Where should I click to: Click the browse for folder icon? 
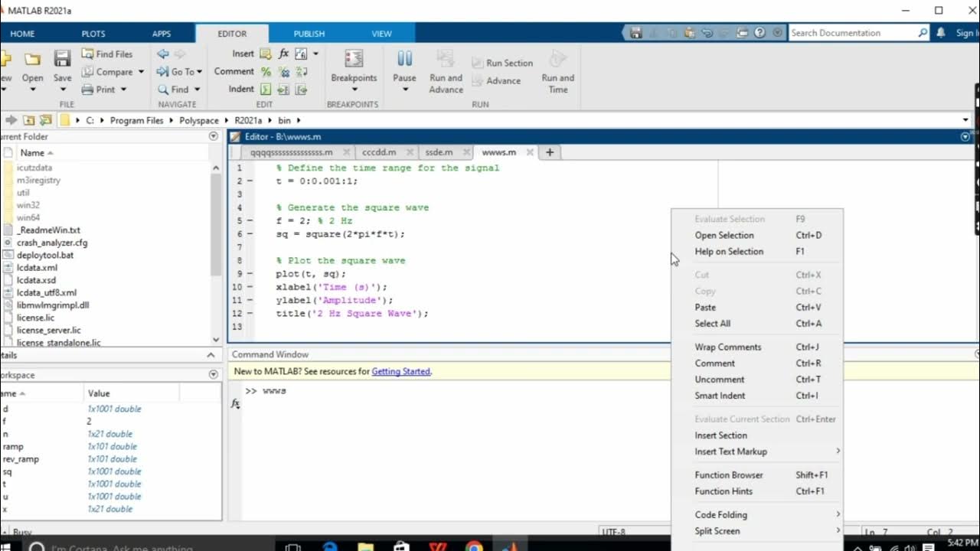(x=45, y=120)
